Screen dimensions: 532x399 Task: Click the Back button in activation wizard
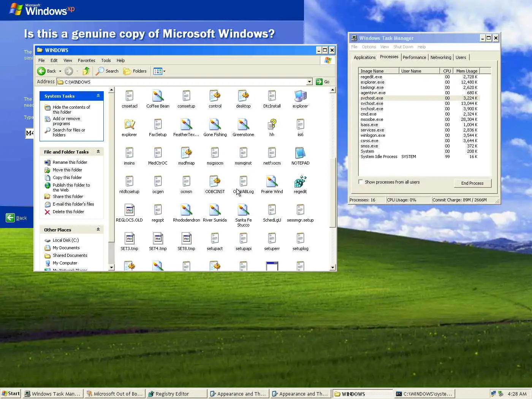click(16, 218)
